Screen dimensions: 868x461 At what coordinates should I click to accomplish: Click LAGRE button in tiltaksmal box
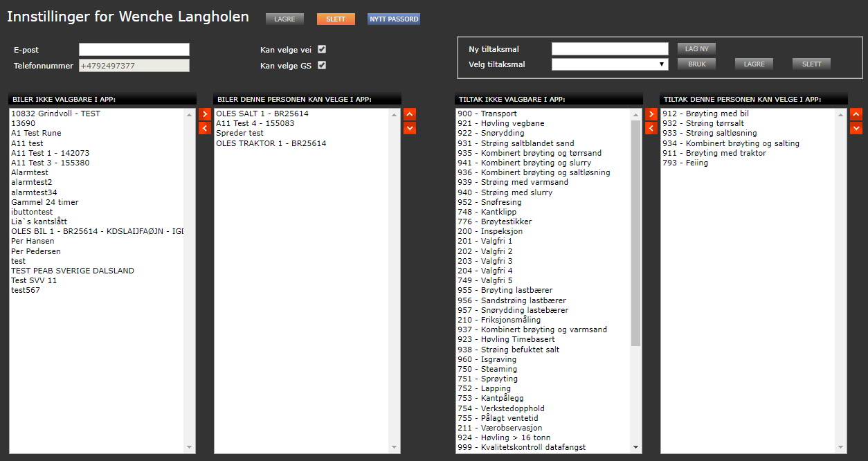(754, 64)
